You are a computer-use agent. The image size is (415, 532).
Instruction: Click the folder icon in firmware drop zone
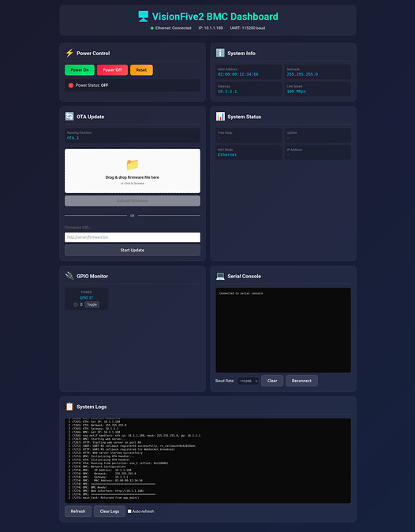coord(133,165)
